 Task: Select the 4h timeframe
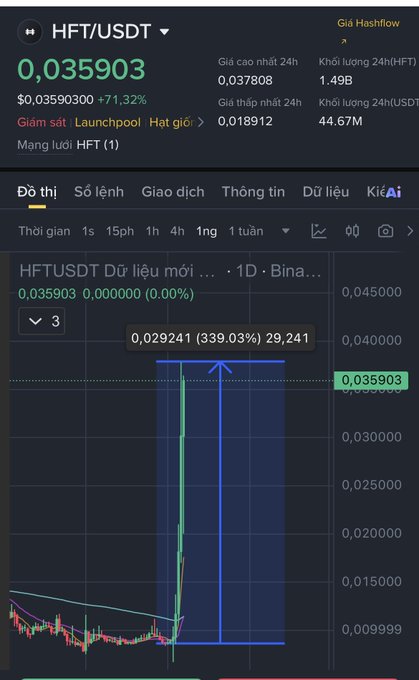point(177,231)
